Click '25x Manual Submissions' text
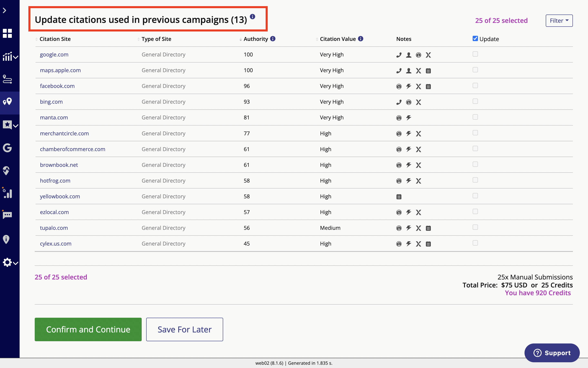Screen dimensions: 588x368 click(535, 277)
